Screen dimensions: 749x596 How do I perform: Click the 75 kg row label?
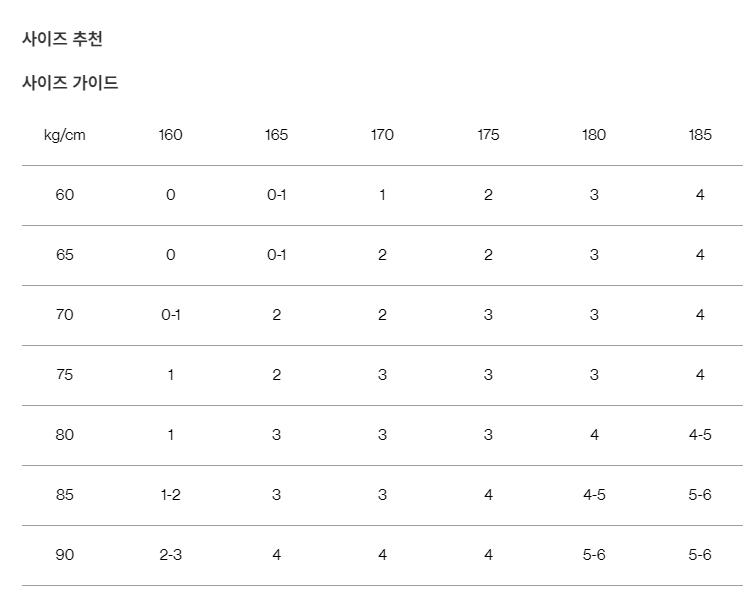65,375
